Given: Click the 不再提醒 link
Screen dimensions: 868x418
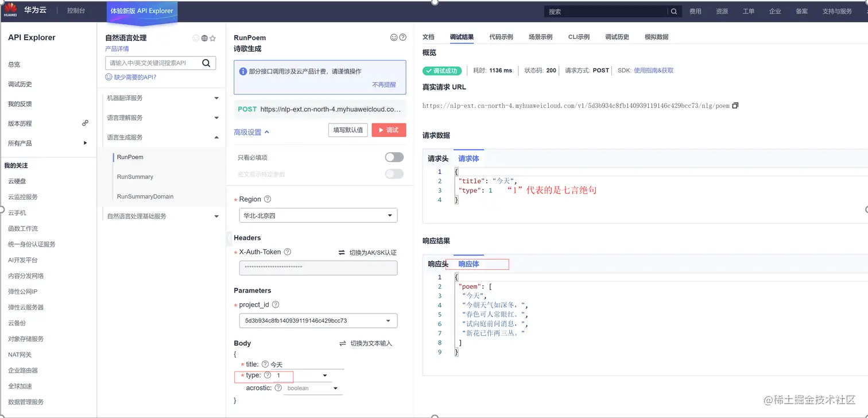Looking at the screenshot, I should (x=384, y=84).
